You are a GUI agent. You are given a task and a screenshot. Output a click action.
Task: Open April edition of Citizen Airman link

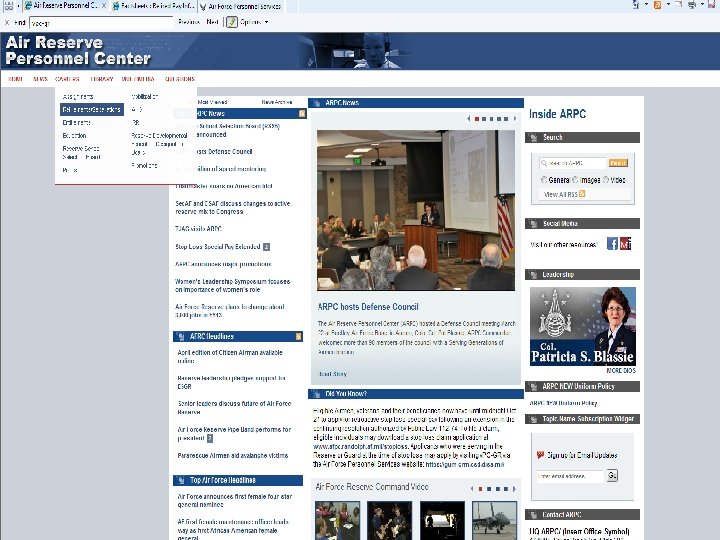click(230, 356)
